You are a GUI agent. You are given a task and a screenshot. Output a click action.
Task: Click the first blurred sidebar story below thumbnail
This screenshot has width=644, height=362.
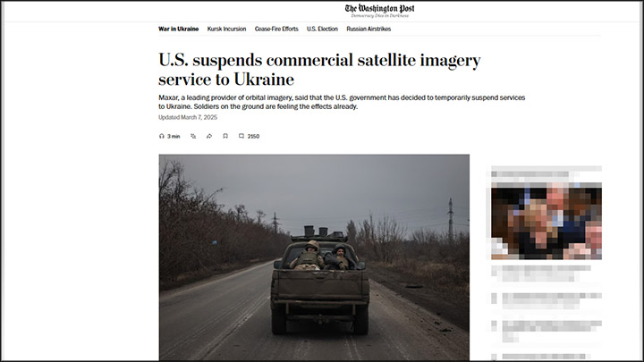click(x=541, y=274)
